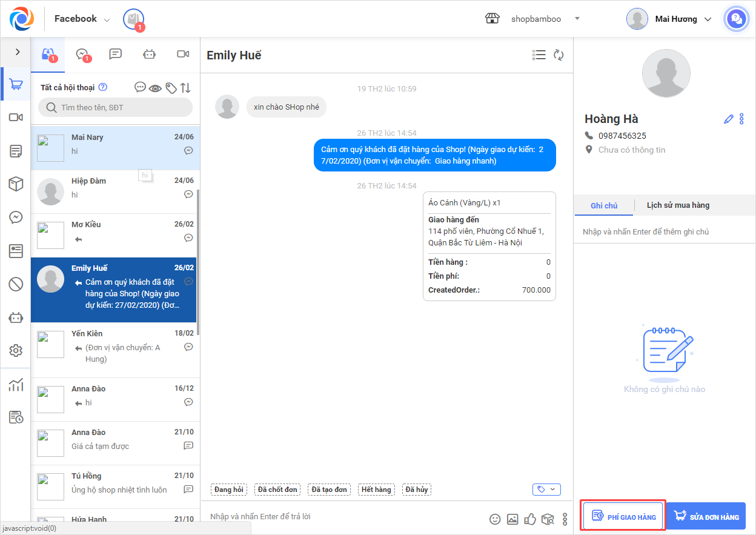This screenshot has width=756, height=535.
Task: Open the notification bag icon in header
Action: coord(133,19)
